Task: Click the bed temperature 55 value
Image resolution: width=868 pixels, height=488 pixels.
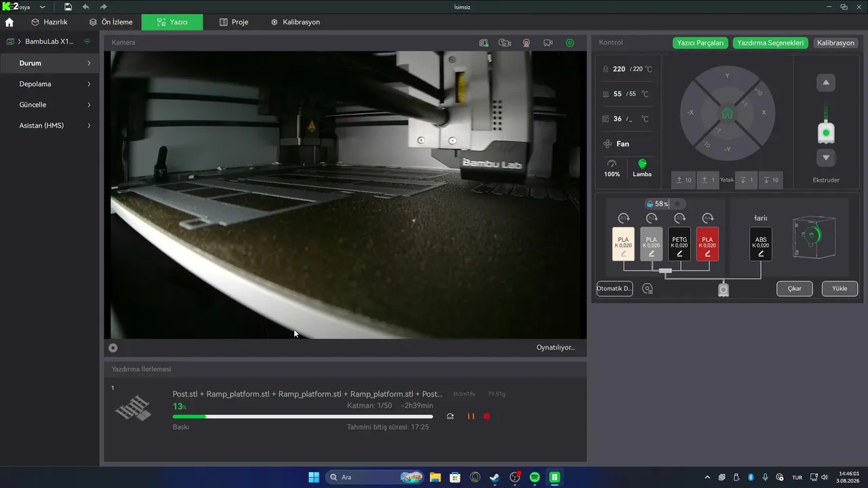Action: tap(618, 94)
